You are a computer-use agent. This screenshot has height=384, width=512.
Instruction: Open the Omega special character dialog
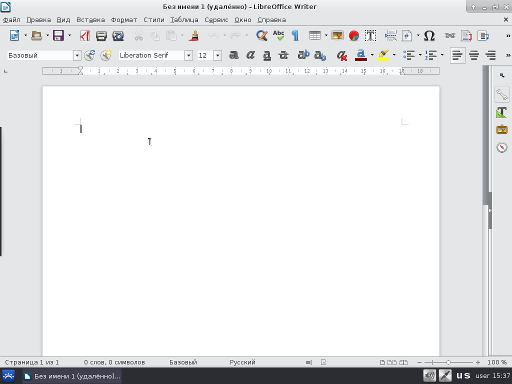(x=429, y=35)
